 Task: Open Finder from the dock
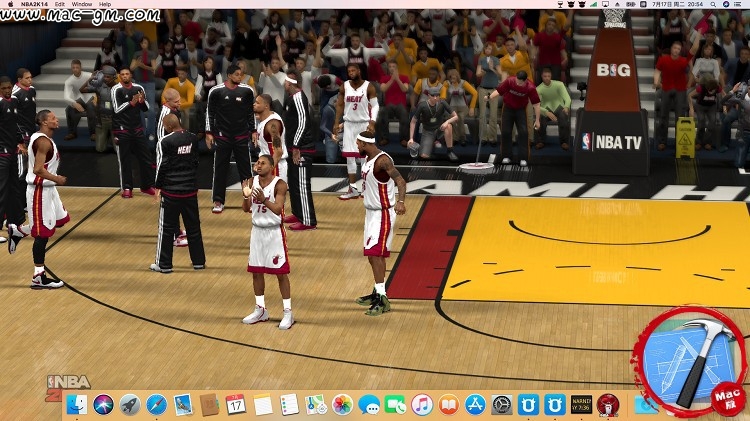[x=77, y=405]
